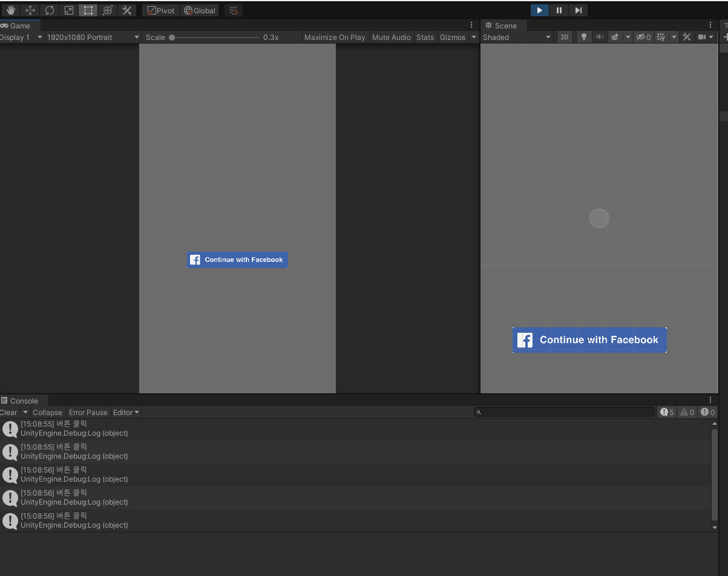Select first [15:08:55] log entry

coord(355,429)
